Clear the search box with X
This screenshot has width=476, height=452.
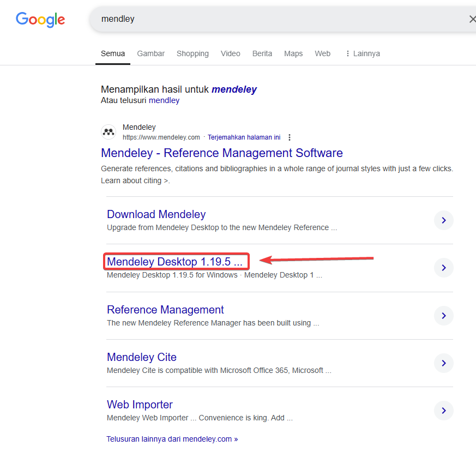(472, 19)
